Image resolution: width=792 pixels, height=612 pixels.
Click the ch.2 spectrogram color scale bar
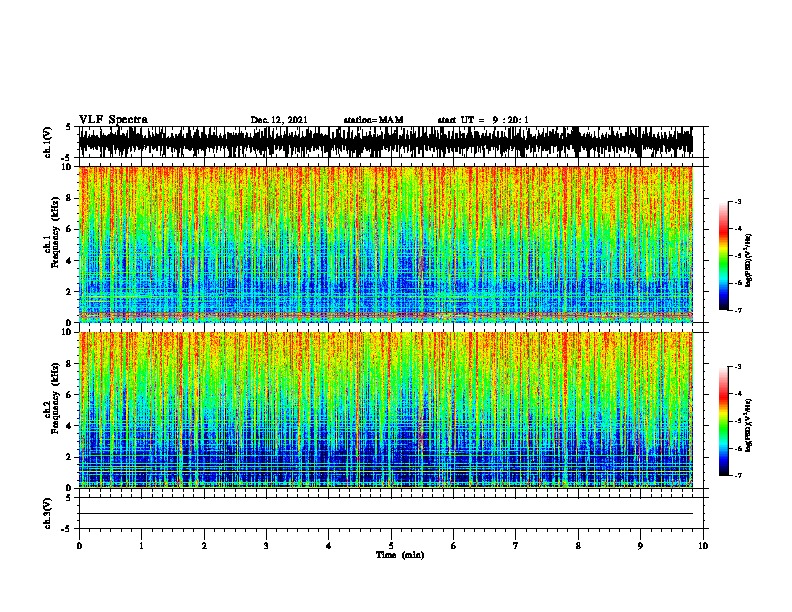pos(724,421)
